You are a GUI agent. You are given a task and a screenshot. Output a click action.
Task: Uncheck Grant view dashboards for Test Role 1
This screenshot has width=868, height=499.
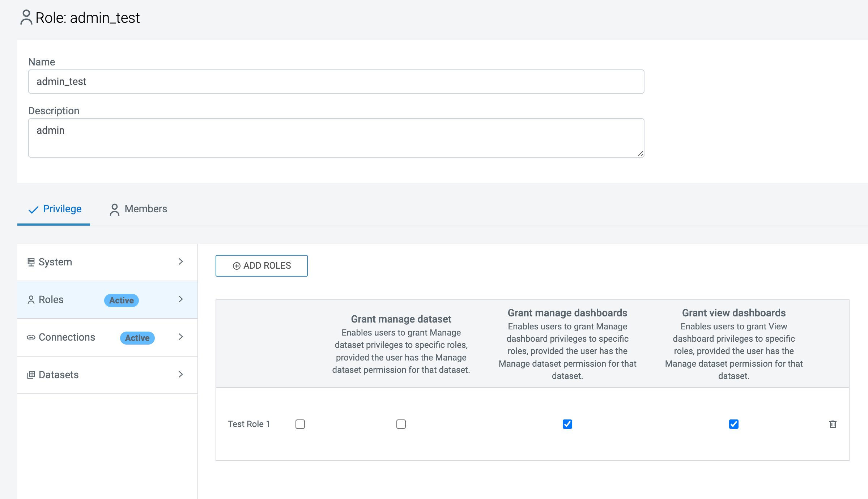(734, 424)
